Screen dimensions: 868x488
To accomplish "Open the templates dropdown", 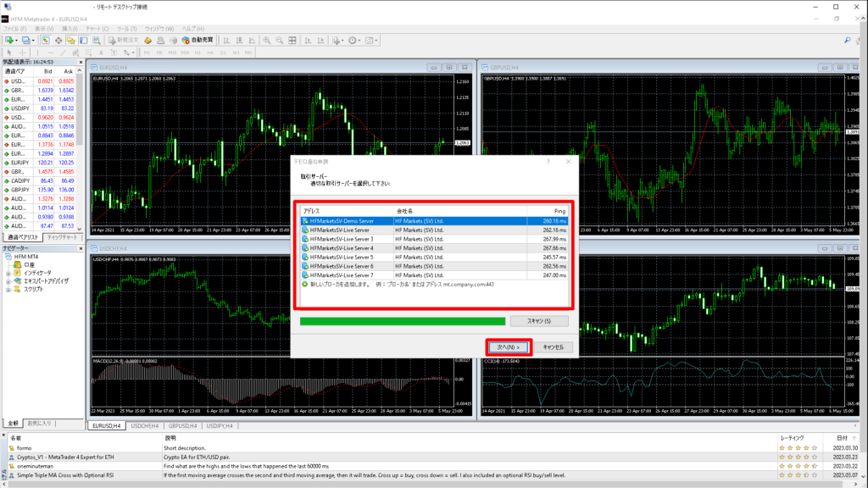I will point(371,41).
